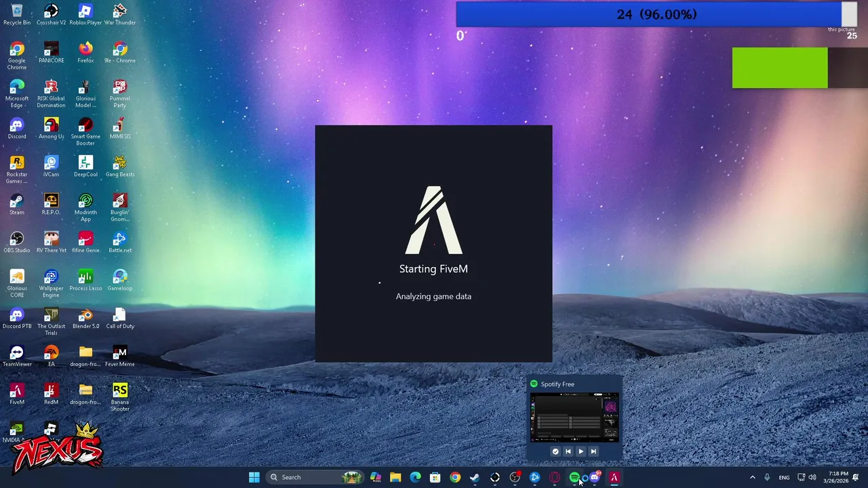Select the OBS Studio desktop shortcut

[17, 242]
